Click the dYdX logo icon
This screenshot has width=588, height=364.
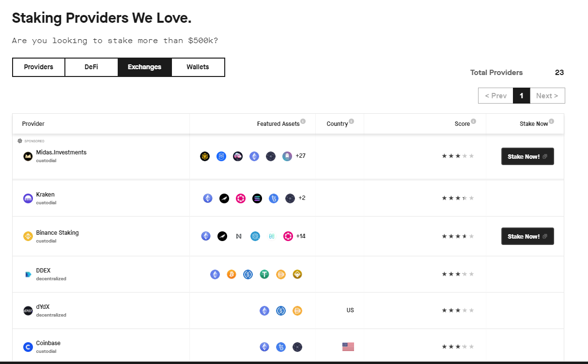pyautogui.click(x=28, y=311)
